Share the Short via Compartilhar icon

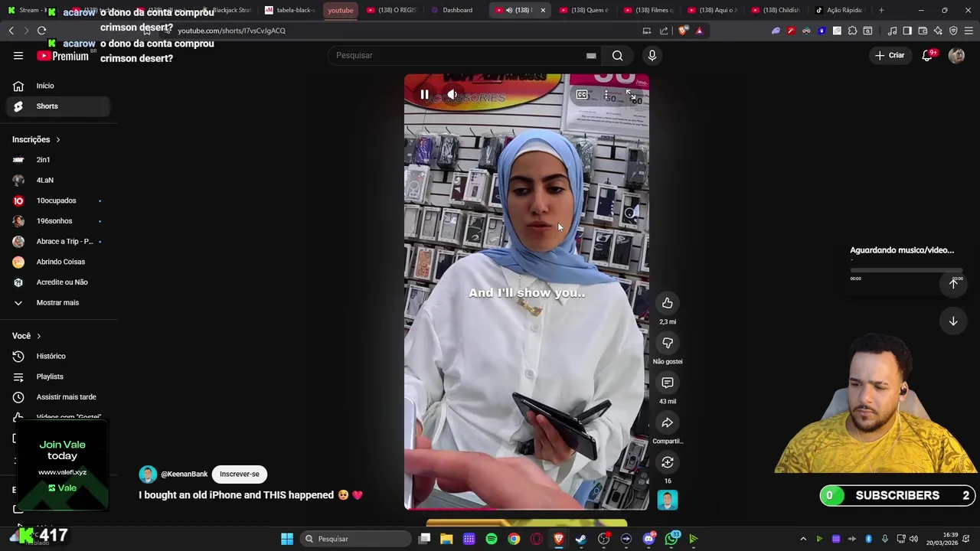[668, 422]
